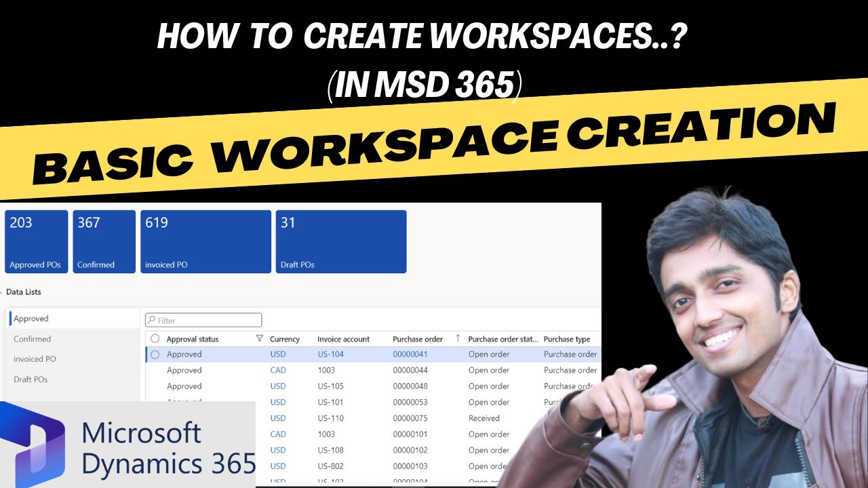868x488 pixels.
Task: Switch to the invoiced PO list tab
Action: (73, 359)
